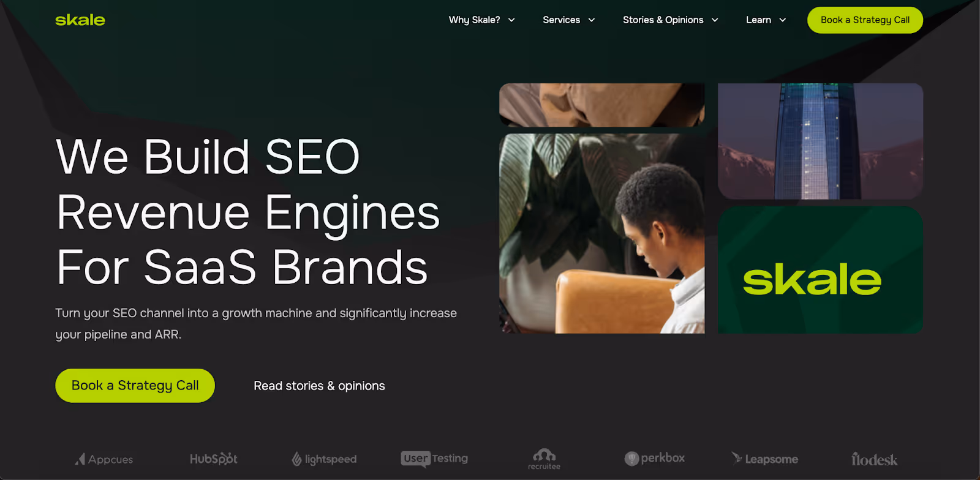The height and width of the screenshot is (480, 980).
Task: Open the Services menu item
Action: (x=561, y=20)
